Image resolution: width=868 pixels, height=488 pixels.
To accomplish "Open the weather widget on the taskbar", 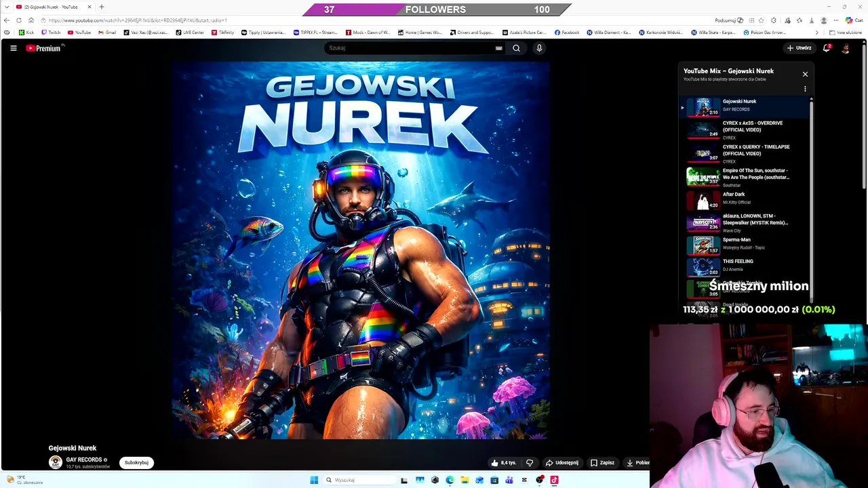I will click(x=24, y=480).
